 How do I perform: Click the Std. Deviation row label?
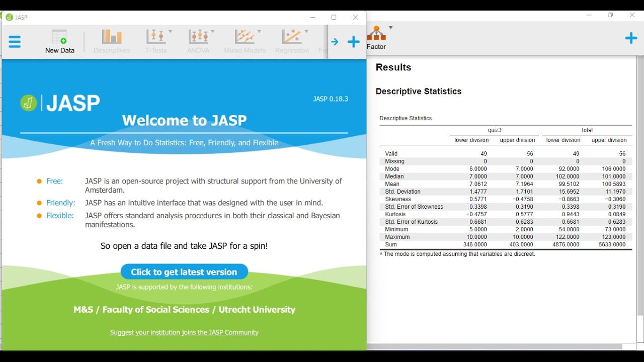[x=403, y=192]
